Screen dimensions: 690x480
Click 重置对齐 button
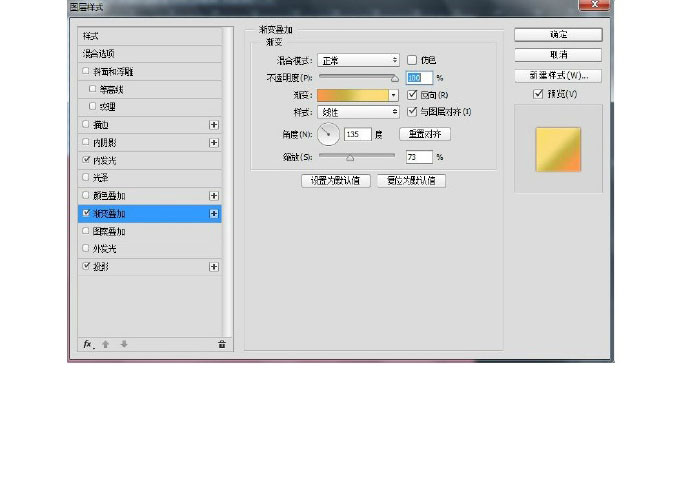pyautogui.click(x=425, y=134)
